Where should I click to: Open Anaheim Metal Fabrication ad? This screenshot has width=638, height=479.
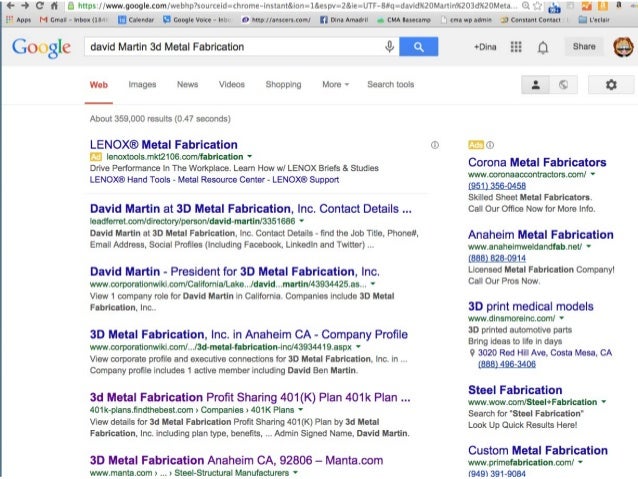click(x=541, y=234)
